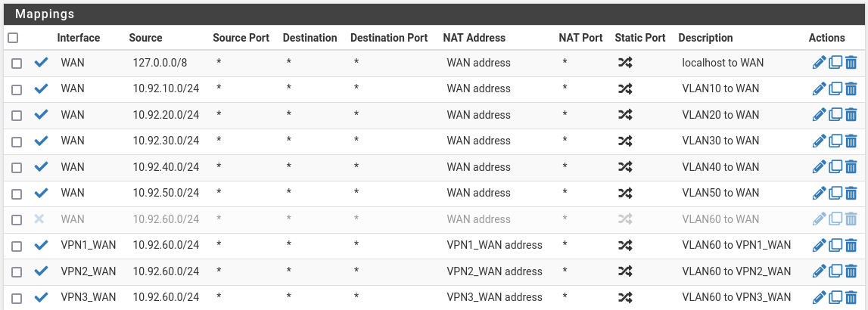Image resolution: width=868 pixels, height=310 pixels.
Task: Copy the VLAN10 to WAN mapping
Action: (835, 89)
